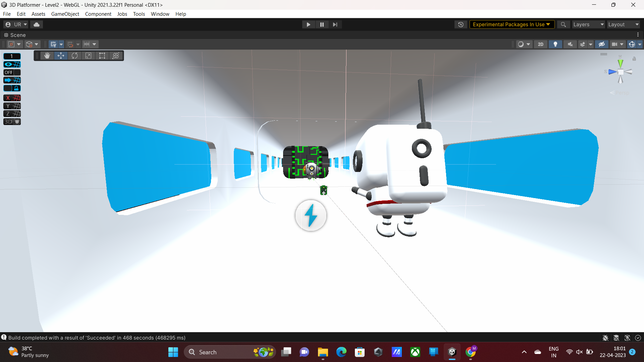This screenshot has width=644, height=362.
Task: Click the Step frame button
Action: click(335, 24)
